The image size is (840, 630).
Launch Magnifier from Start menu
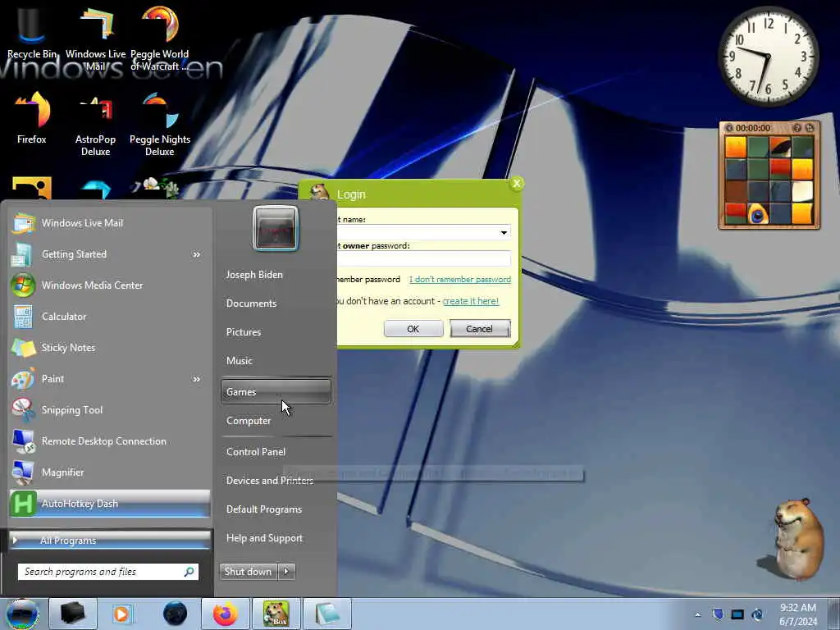pos(110,472)
